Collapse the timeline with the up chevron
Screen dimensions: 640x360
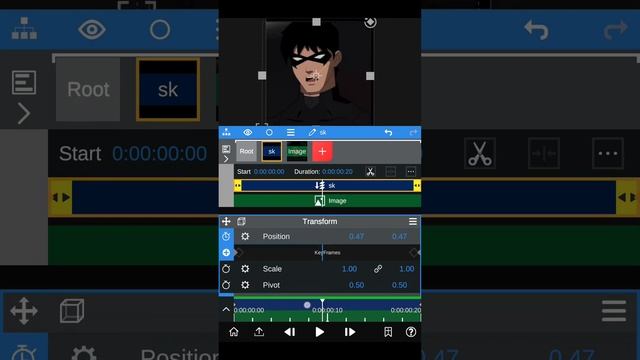click(x=226, y=309)
